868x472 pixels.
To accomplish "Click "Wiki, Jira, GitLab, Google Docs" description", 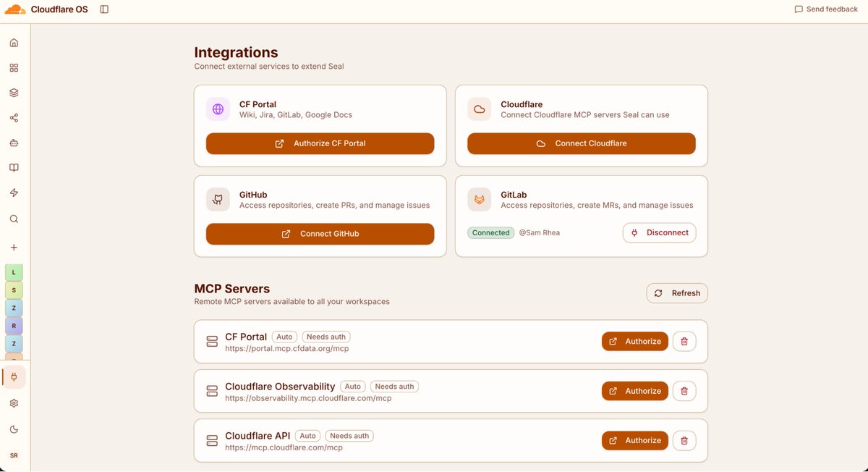I will [296, 114].
